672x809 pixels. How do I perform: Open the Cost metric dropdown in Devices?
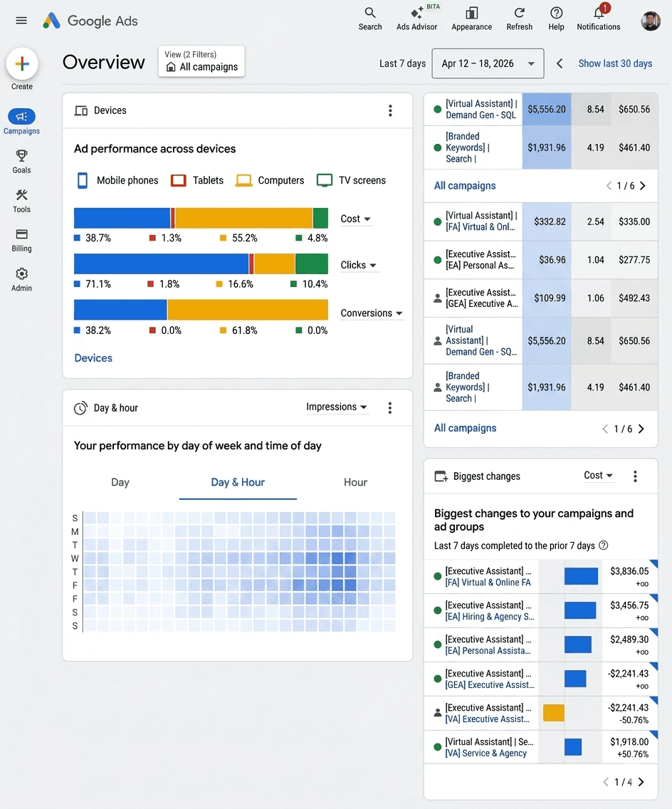coord(355,219)
